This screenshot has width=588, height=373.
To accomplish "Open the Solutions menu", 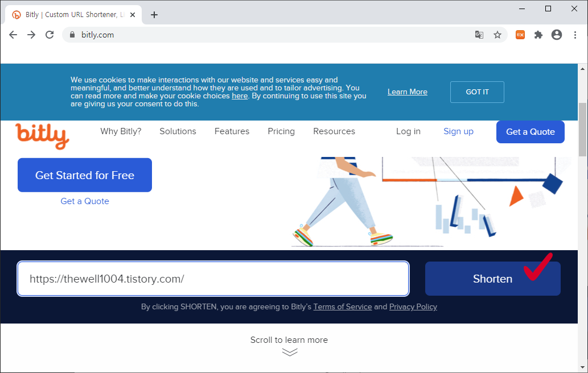I will (x=178, y=131).
